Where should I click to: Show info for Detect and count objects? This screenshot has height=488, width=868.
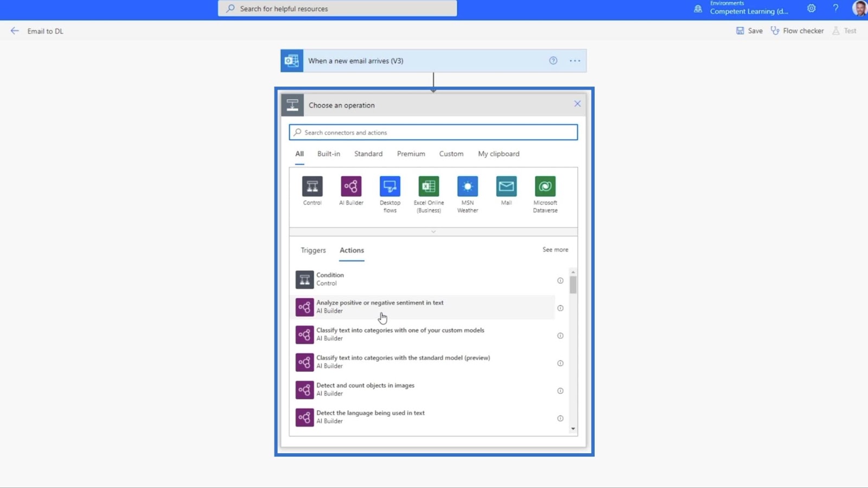(x=560, y=391)
